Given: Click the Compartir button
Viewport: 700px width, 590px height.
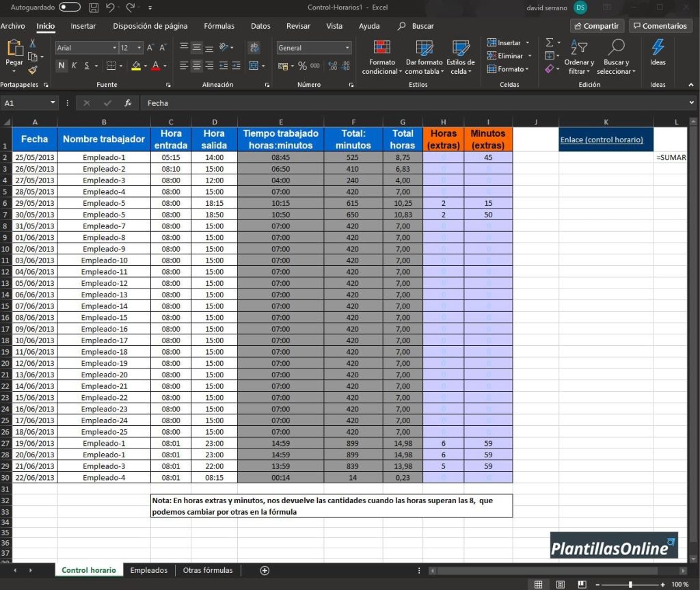Looking at the screenshot, I should coord(596,26).
